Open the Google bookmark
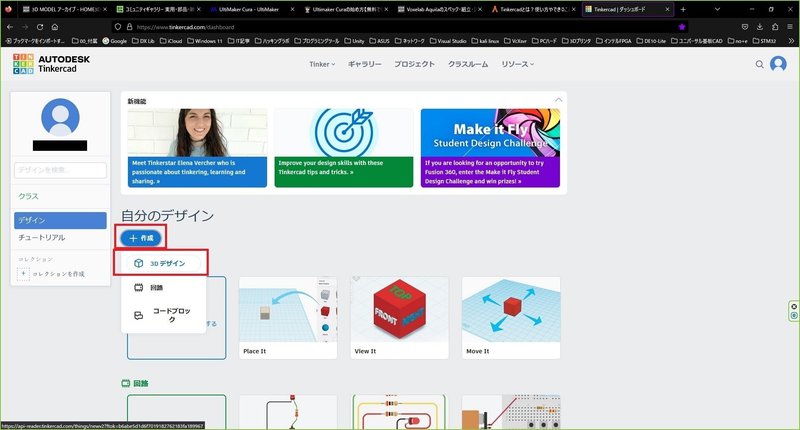 [x=115, y=41]
